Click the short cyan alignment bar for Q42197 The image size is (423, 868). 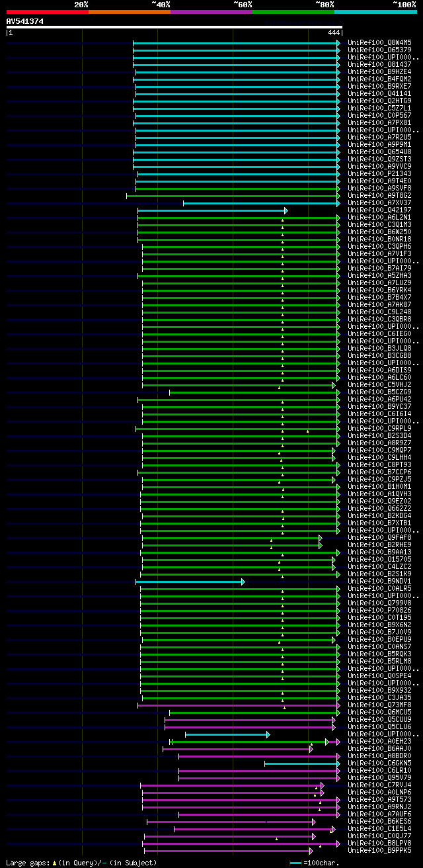(212, 210)
